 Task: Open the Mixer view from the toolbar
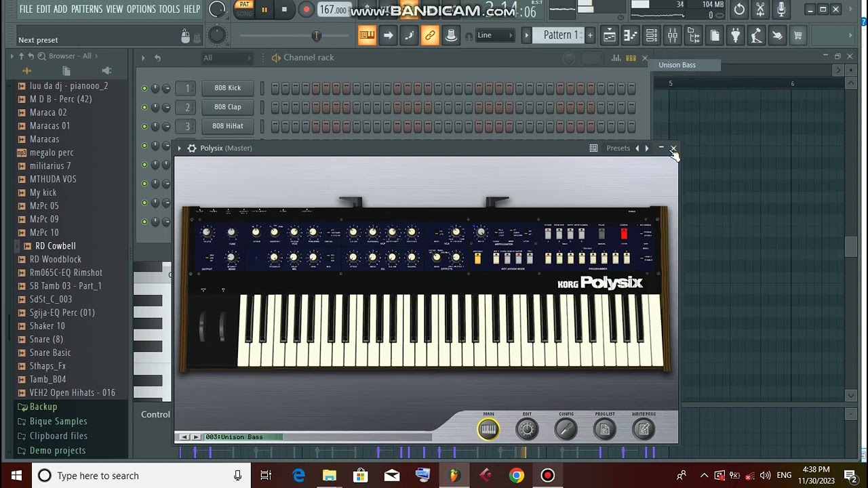tap(672, 36)
